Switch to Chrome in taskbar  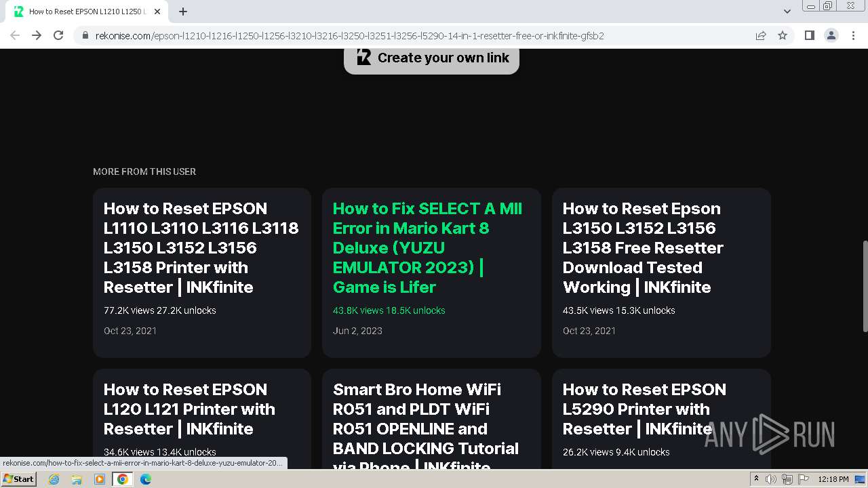pyautogui.click(x=123, y=479)
